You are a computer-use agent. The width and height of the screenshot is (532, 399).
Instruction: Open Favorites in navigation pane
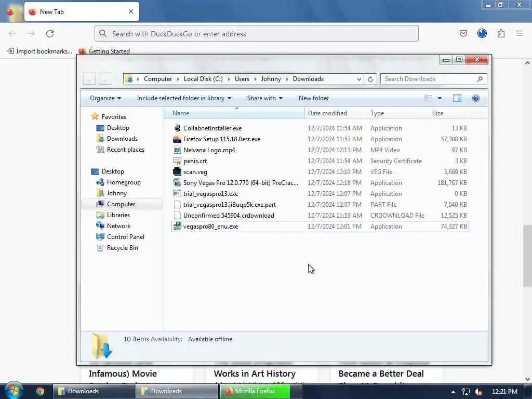pos(114,117)
